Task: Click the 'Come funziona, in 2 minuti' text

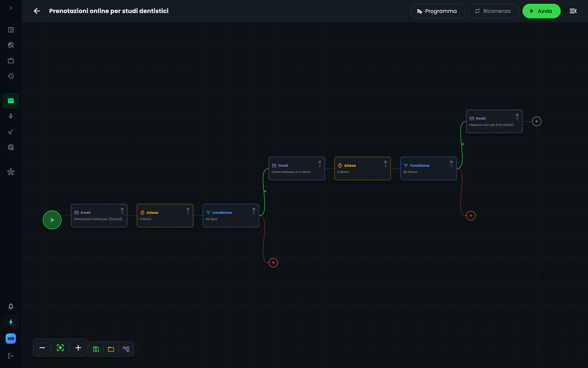Action: (x=291, y=172)
